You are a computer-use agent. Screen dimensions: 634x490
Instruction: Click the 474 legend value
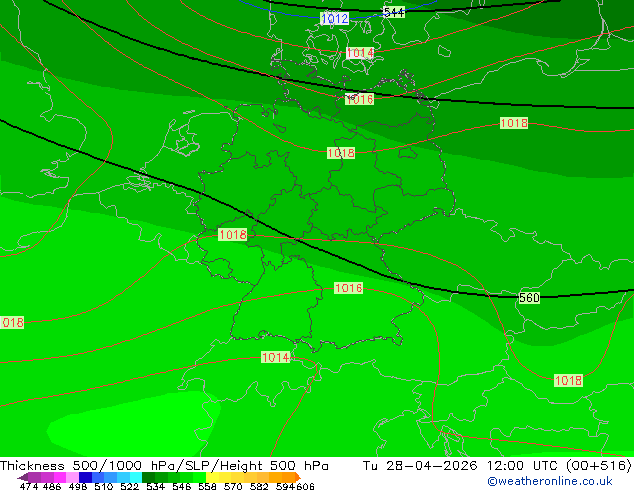click(29, 486)
